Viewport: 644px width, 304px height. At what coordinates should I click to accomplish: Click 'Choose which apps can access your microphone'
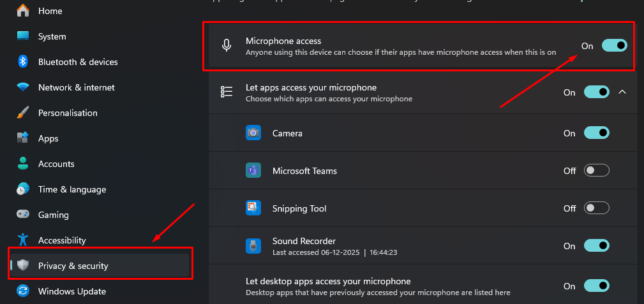(x=329, y=99)
